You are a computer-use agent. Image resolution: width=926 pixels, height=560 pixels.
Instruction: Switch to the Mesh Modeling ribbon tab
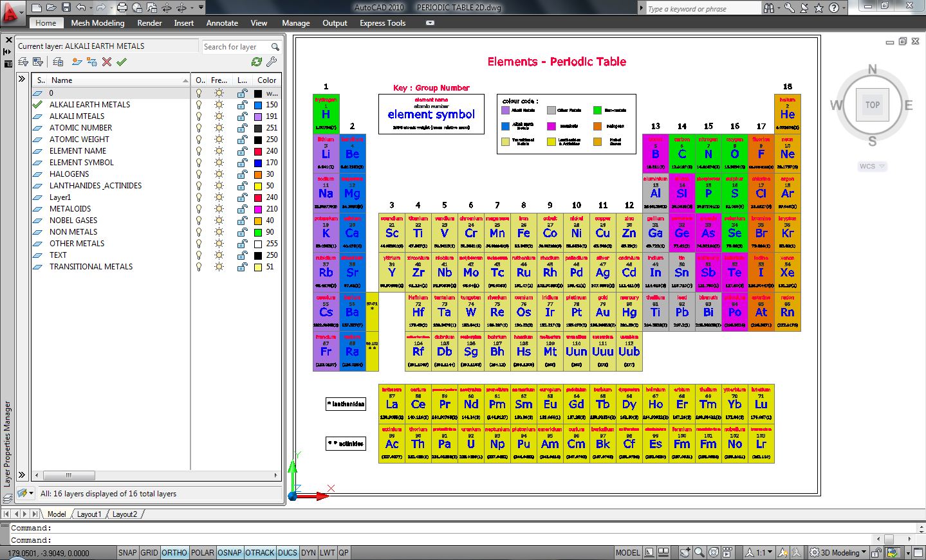[x=98, y=23]
